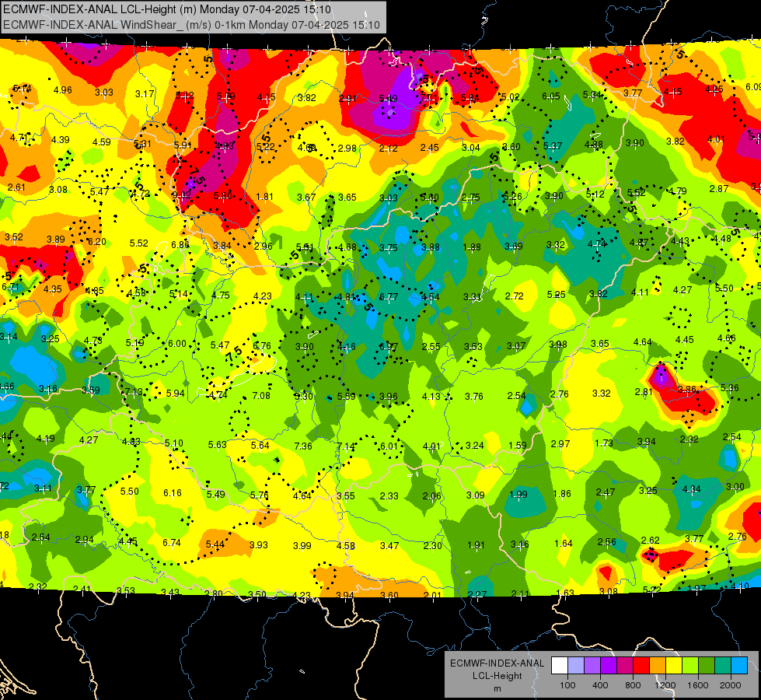Click the 6.74 wind shear value
This screenshot has height=700, width=761.
point(171,543)
